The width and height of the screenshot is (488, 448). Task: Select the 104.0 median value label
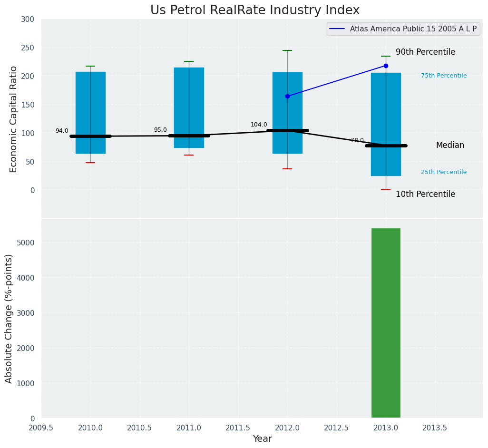[x=259, y=125]
